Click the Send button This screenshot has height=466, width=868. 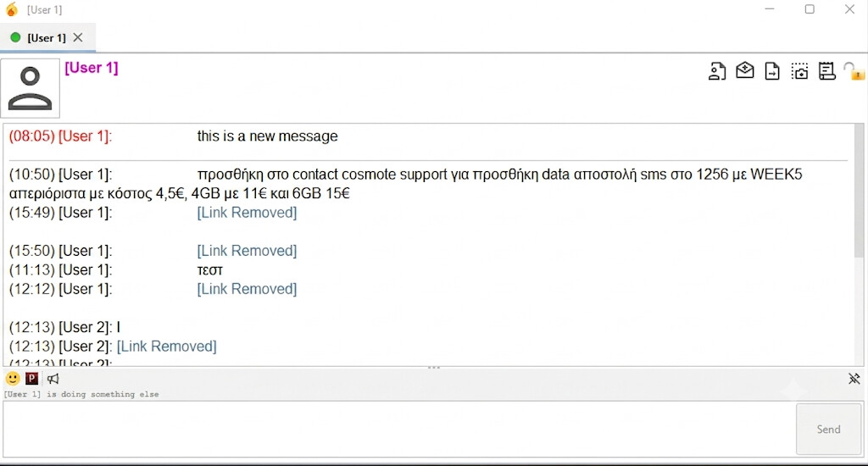coord(828,429)
